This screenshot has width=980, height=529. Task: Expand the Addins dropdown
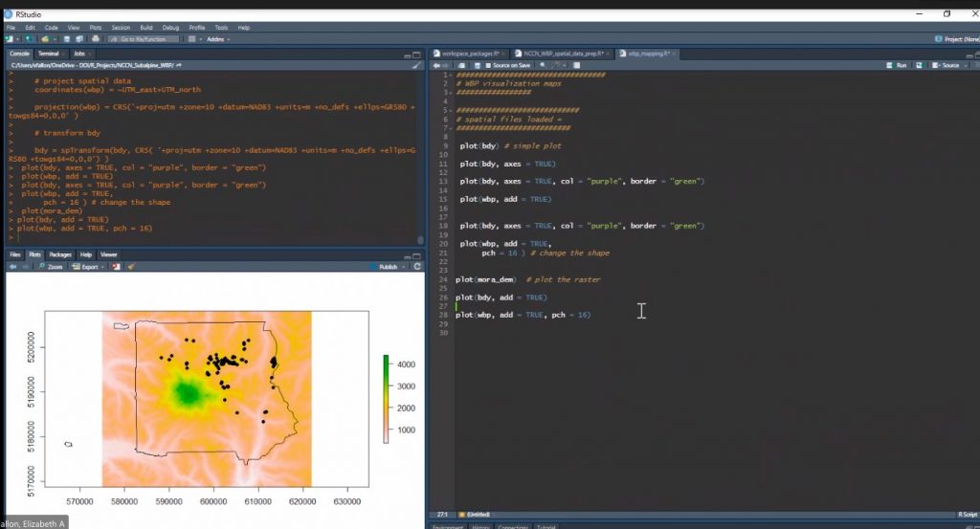click(x=216, y=38)
